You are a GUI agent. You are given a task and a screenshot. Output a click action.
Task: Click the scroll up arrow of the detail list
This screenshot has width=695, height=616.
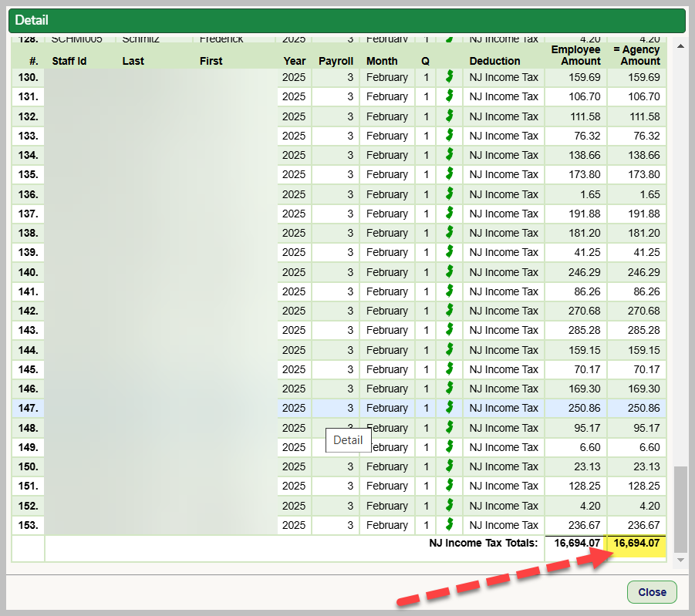click(x=680, y=46)
